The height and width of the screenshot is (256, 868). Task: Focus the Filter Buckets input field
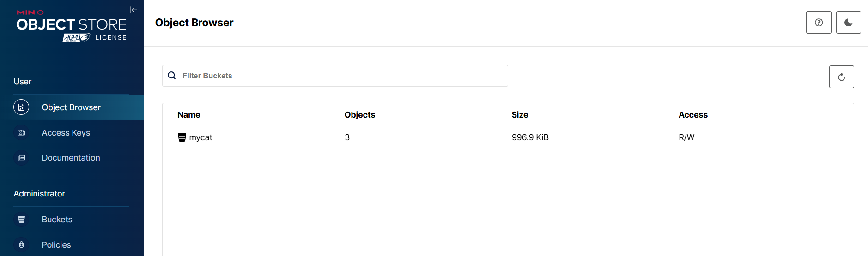click(335, 76)
